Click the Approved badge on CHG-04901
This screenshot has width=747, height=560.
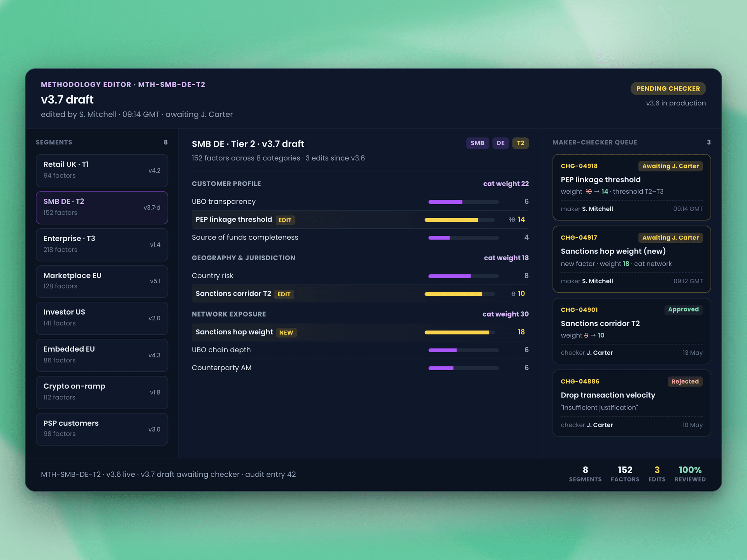pyautogui.click(x=683, y=310)
